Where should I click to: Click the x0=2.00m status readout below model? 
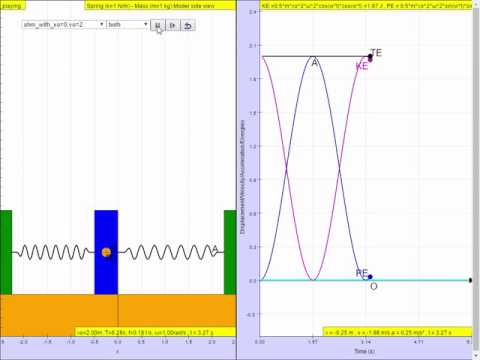tap(156, 332)
